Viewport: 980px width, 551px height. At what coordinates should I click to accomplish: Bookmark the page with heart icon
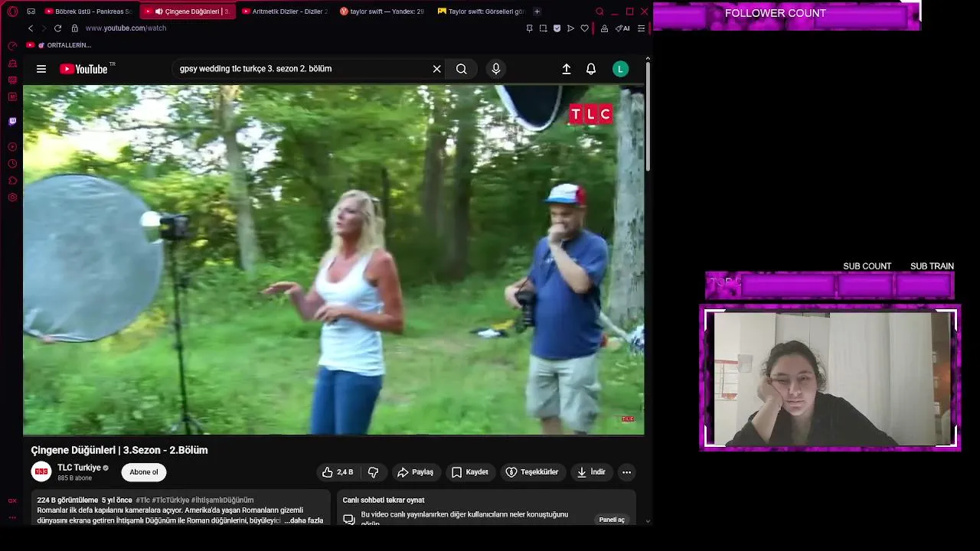tap(585, 28)
